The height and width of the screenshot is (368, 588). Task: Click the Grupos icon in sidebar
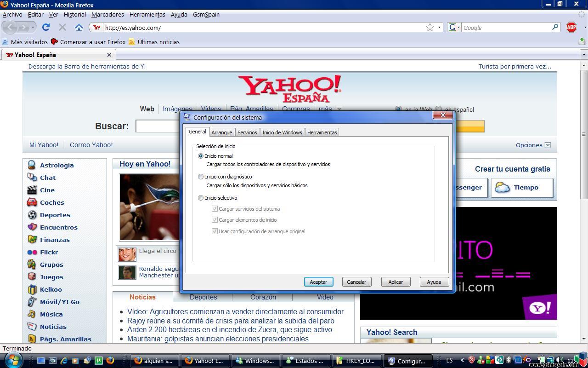(x=32, y=264)
